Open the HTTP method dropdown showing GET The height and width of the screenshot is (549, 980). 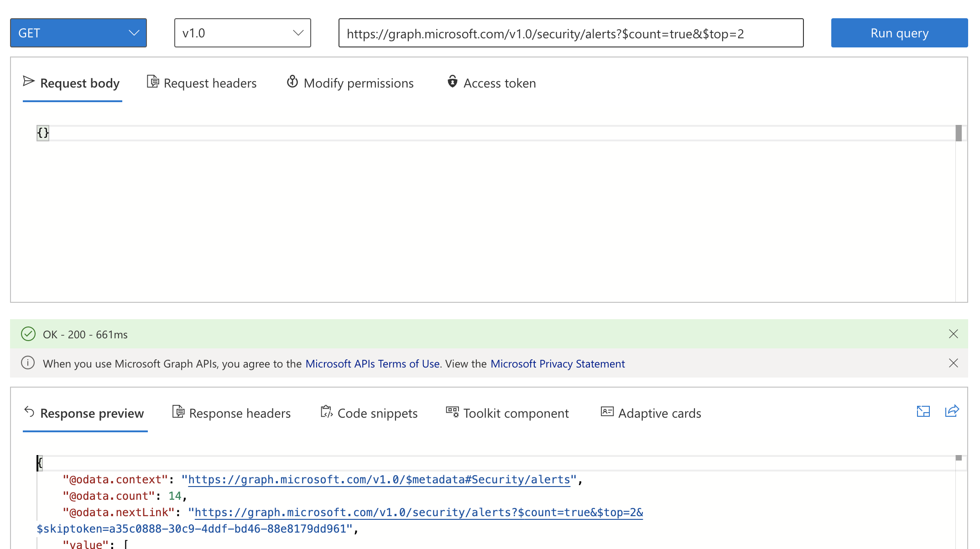(x=78, y=32)
